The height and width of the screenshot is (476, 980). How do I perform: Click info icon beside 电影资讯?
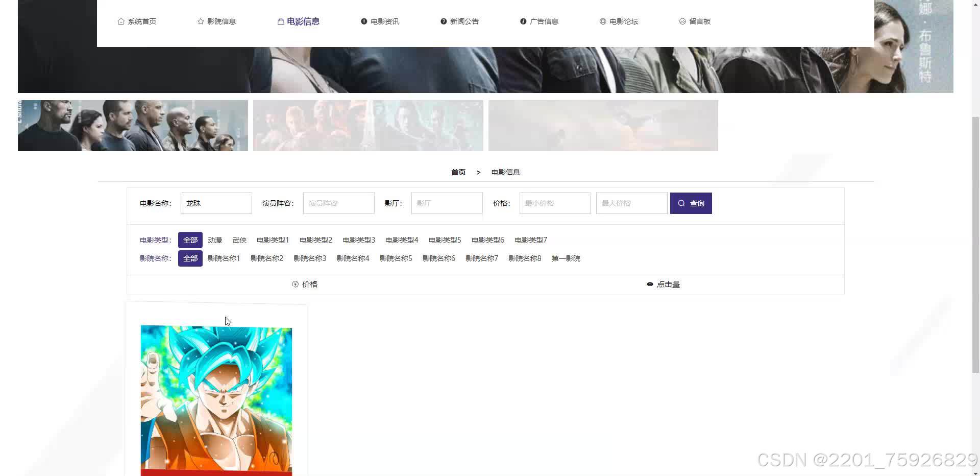(364, 21)
